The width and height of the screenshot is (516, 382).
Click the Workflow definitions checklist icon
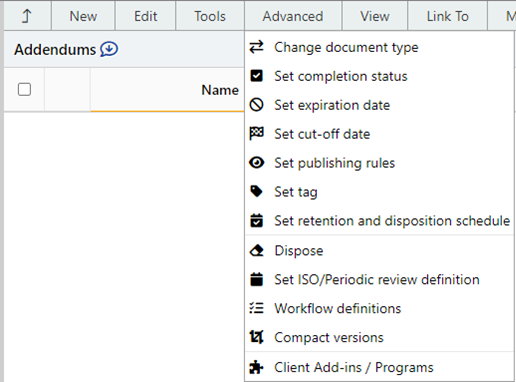(x=256, y=308)
